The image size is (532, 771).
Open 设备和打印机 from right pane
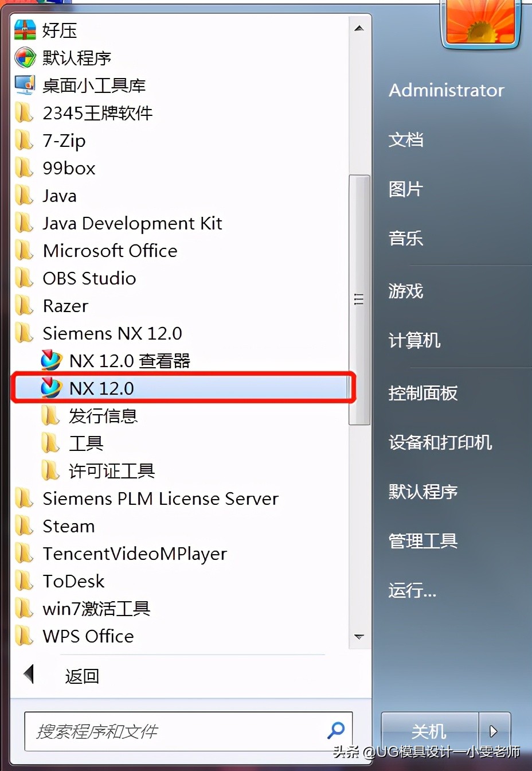(x=440, y=442)
